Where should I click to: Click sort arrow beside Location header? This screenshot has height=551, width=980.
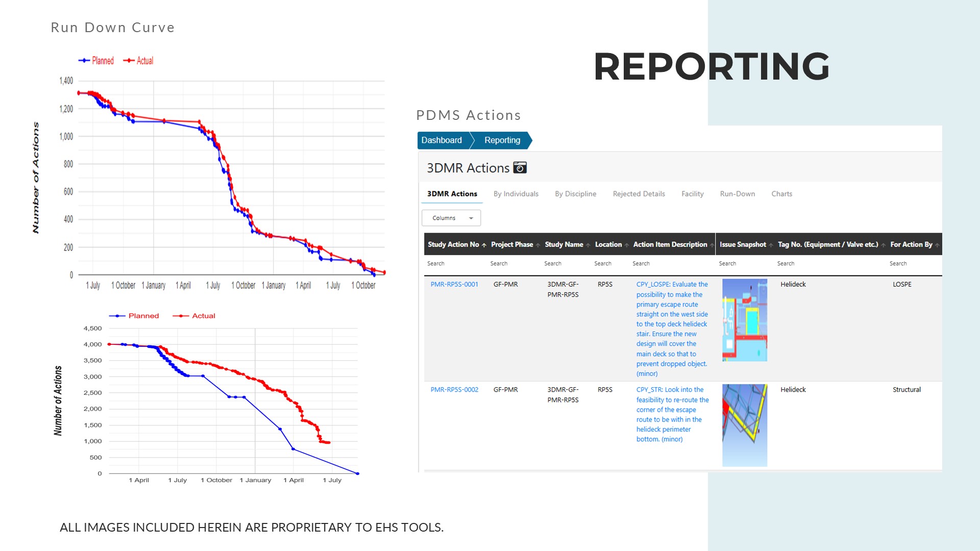[x=627, y=245]
